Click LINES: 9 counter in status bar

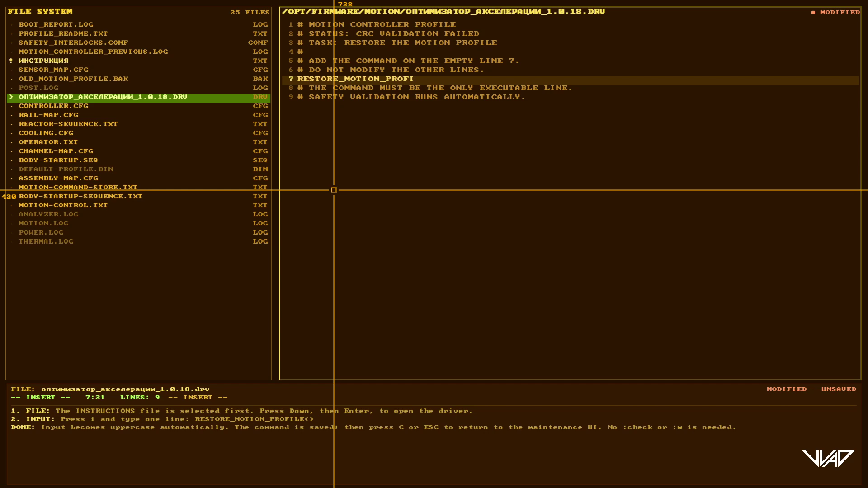coord(140,397)
